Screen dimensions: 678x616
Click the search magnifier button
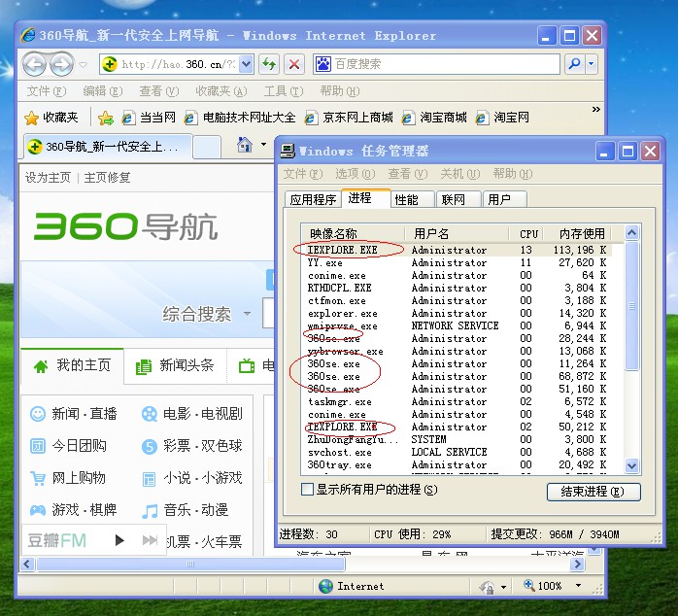[574, 64]
